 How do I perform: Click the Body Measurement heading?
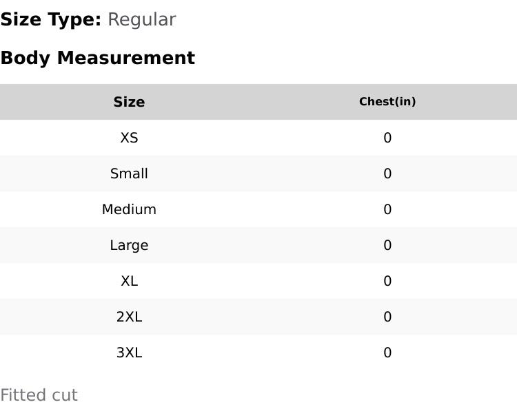[x=97, y=58]
